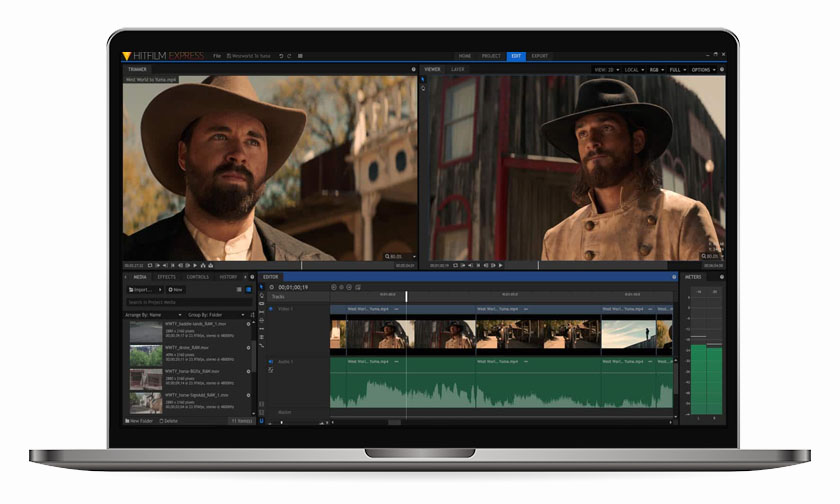This screenshot has height=504, width=840.
Task: Click the Search in Project Media field
Action: point(189,302)
